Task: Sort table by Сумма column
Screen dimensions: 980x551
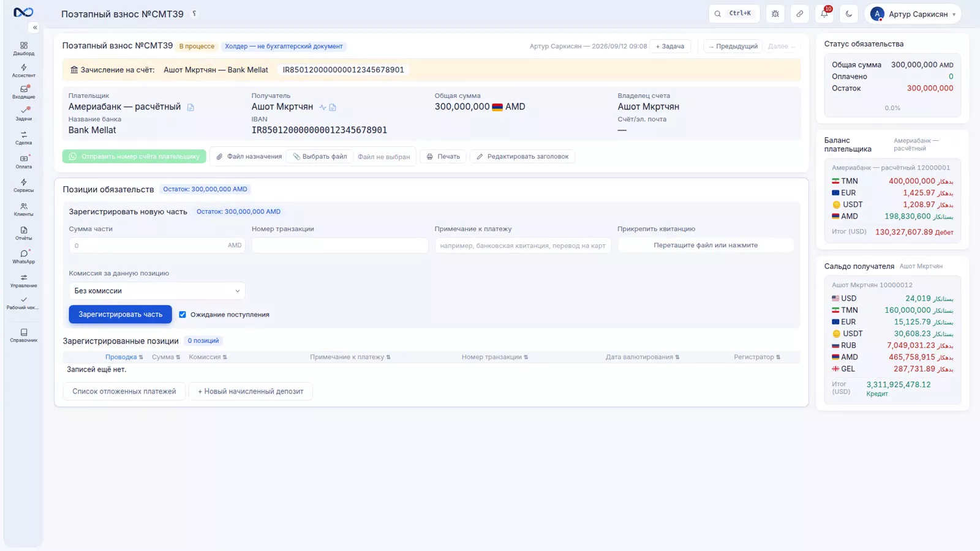Action: (166, 357)
